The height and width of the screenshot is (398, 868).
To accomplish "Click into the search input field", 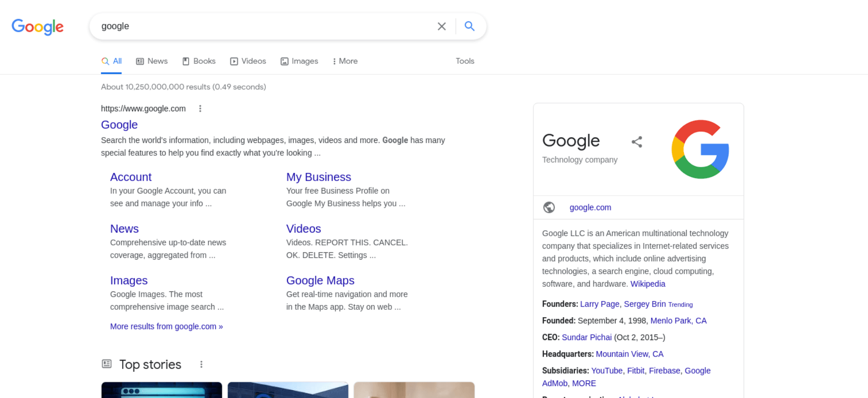I will coord(262,27).
